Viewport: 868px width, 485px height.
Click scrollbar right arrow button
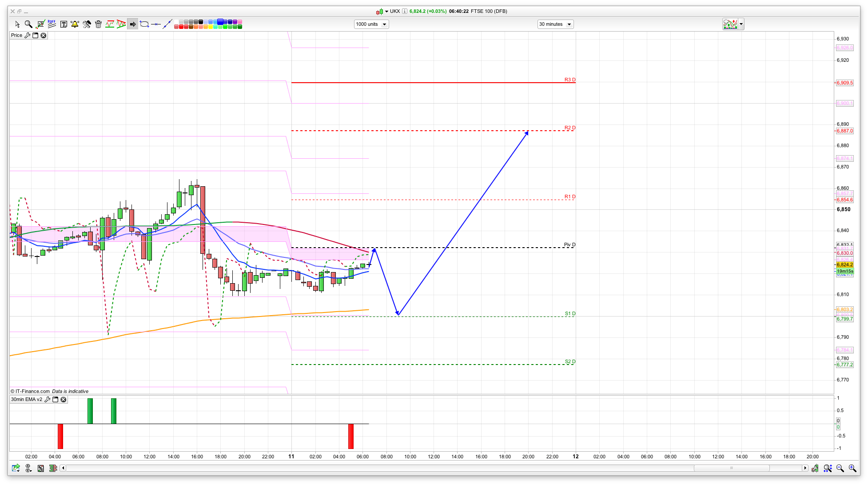(x=805, y=468)
